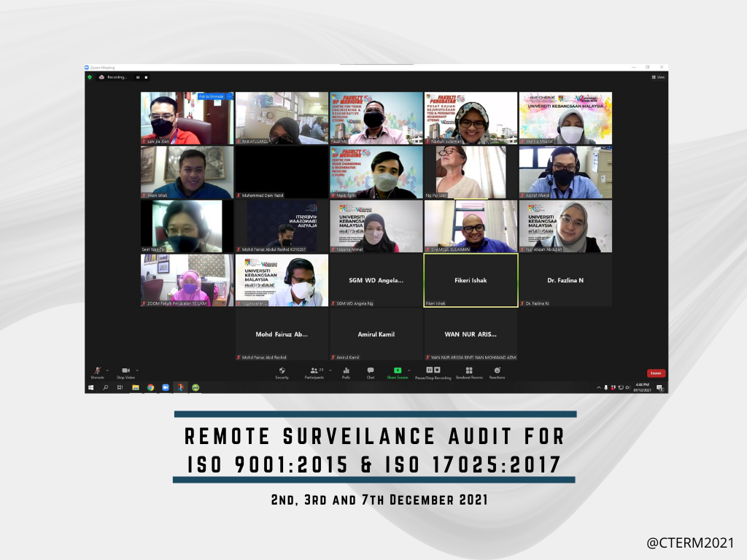
Task: Click the red Leave button
Action: [x=656, y=373]
